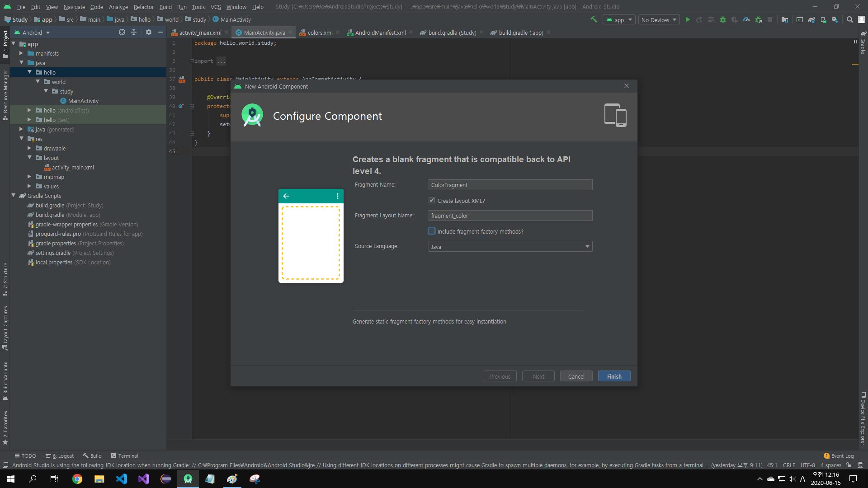
Task: Click the green Run app button
Action: (x=688, y=19)
